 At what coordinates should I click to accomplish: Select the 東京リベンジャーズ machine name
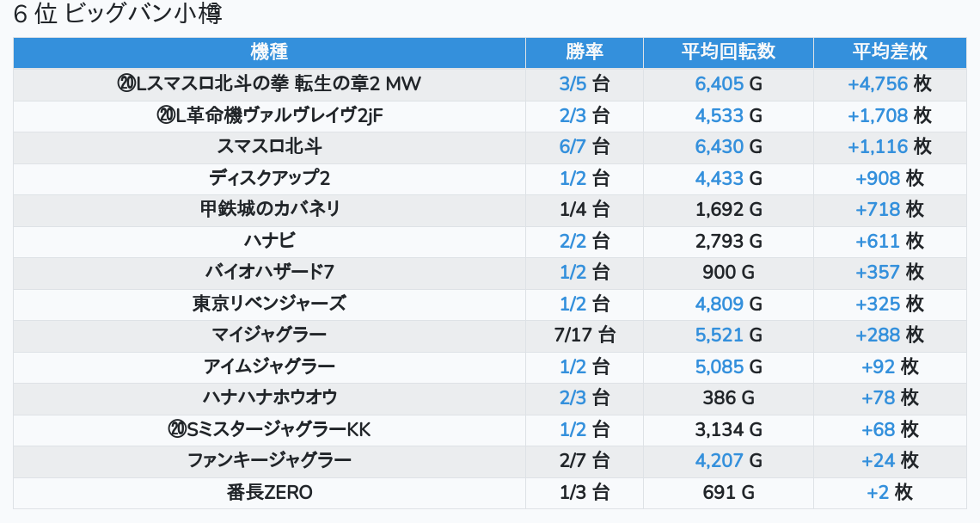[269, 304]
